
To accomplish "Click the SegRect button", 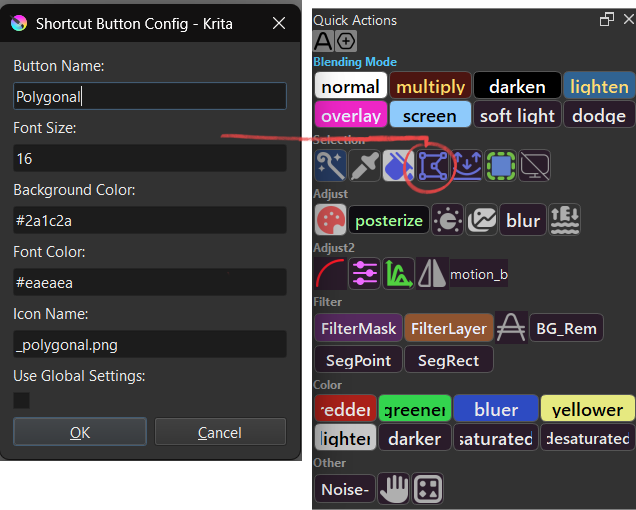I will [x=449, y=359].
